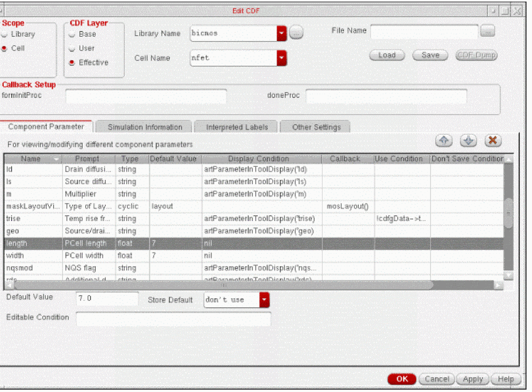The width and height of the screenshot is (532, 392).
Task: Open the Interpreted Labels tab
Action: pyautogui.click(x=237, y=127)
